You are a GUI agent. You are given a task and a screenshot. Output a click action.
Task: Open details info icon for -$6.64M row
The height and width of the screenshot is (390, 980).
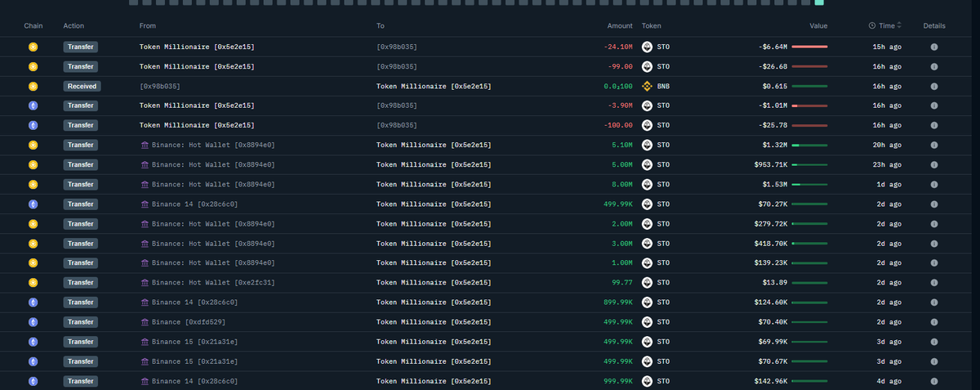coord(933,47)
